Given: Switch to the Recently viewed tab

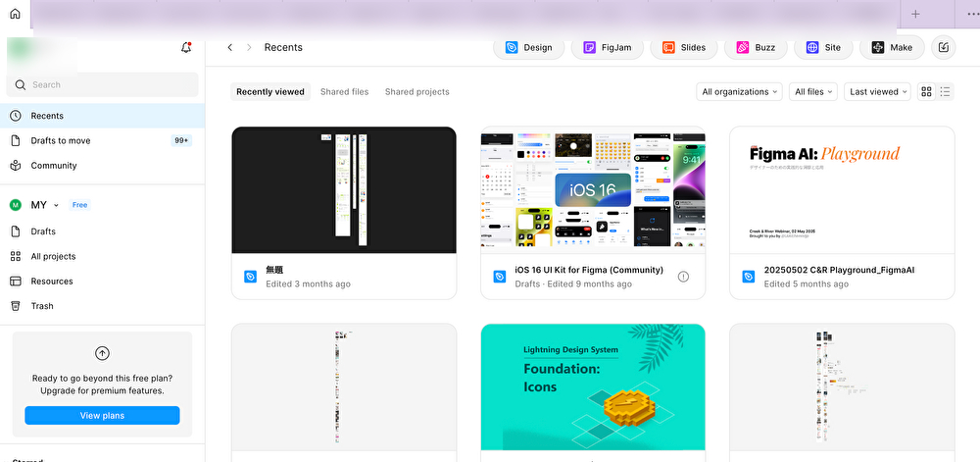Looking at the screenshot, I should tap(270, 92).
